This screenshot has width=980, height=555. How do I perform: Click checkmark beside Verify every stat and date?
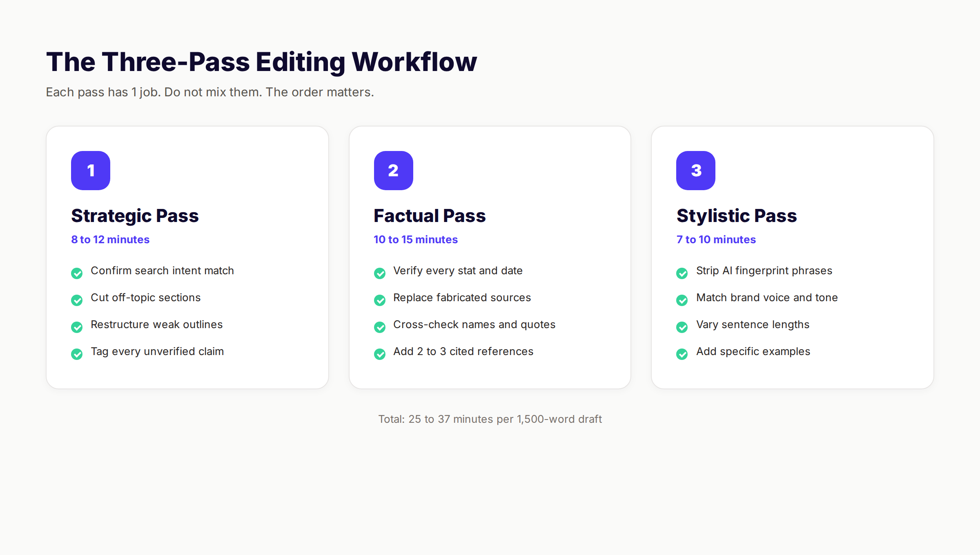pyautogui.click(x=380, y=273)
